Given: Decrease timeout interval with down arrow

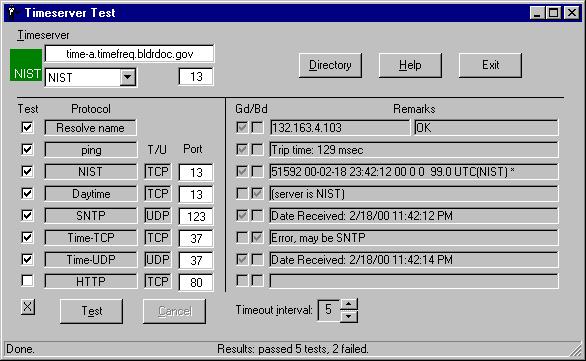Looking at the screenshot, I should (349, 316).
